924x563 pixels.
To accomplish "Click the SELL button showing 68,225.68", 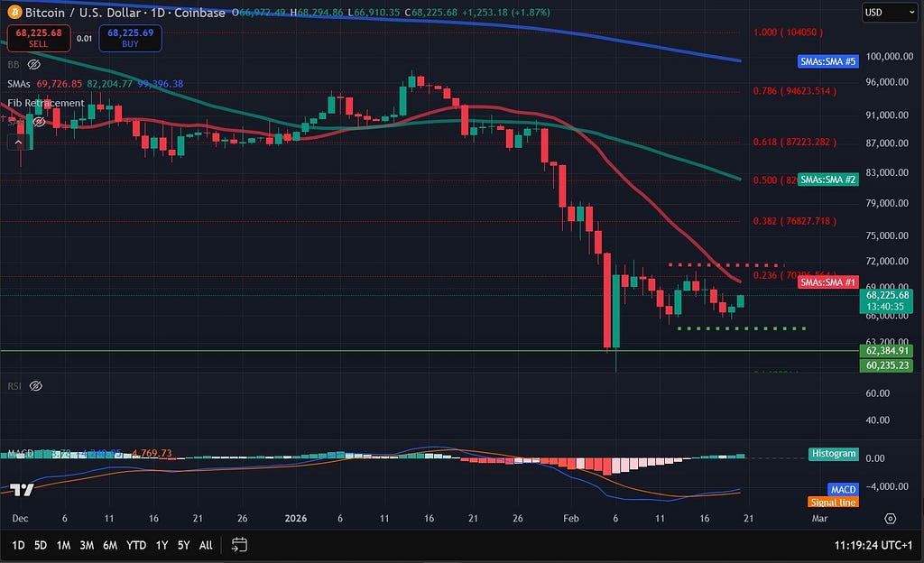I will pyautogui.click(x=37, y=39).
